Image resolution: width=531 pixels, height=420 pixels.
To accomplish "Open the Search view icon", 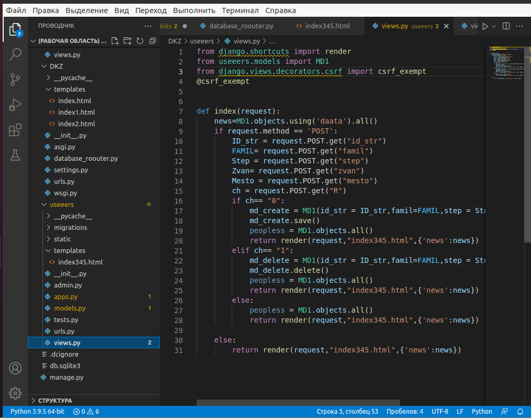I will point(15,53).
